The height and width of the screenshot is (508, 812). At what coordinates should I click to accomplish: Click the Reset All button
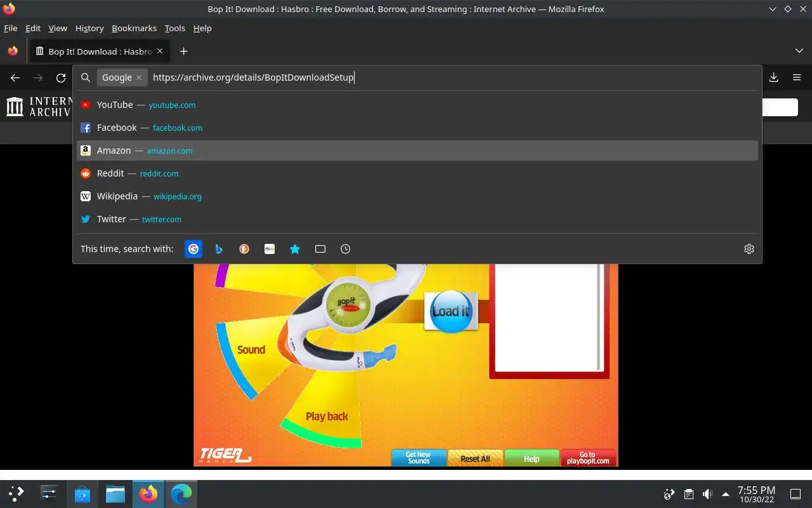point(475,458)
